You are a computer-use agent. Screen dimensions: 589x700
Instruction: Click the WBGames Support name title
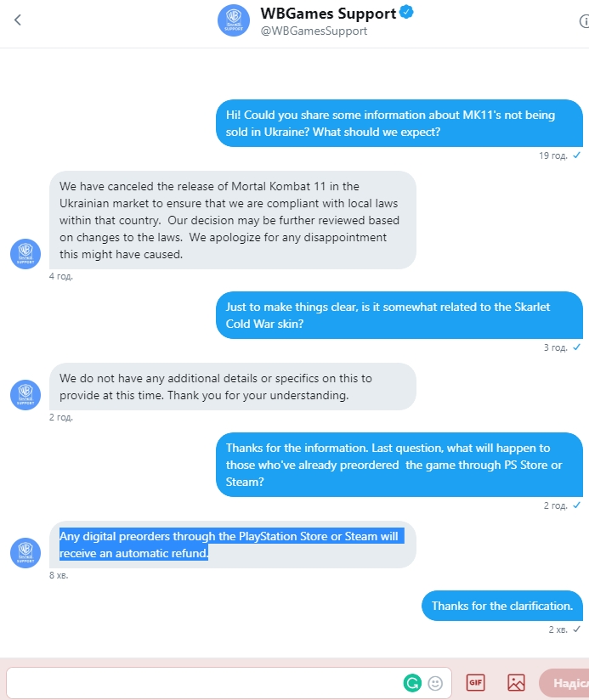tap(328, 14)
